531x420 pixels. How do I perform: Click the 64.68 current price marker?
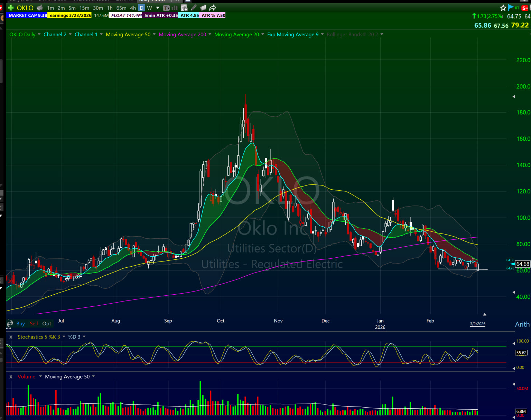523,264
